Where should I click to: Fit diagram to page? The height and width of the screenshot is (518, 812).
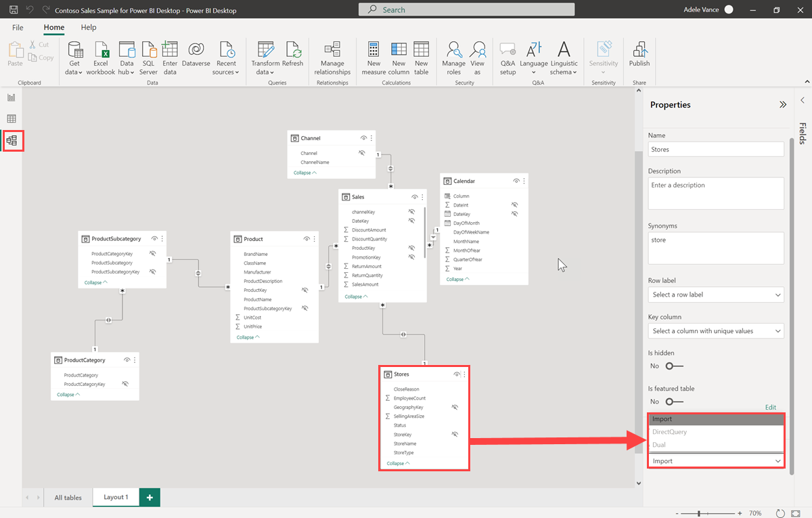click(x=796, y=513)
